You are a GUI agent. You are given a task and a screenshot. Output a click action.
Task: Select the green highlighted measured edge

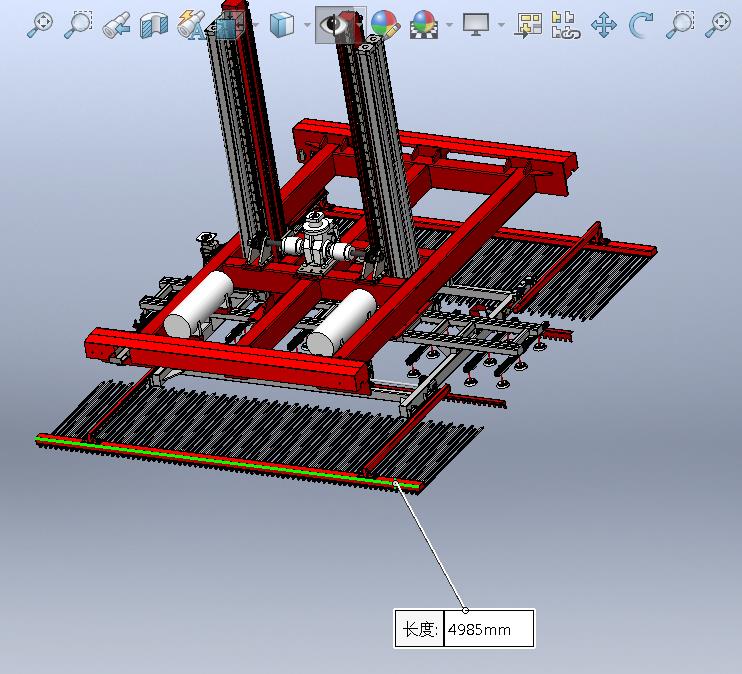click(227, 462)
